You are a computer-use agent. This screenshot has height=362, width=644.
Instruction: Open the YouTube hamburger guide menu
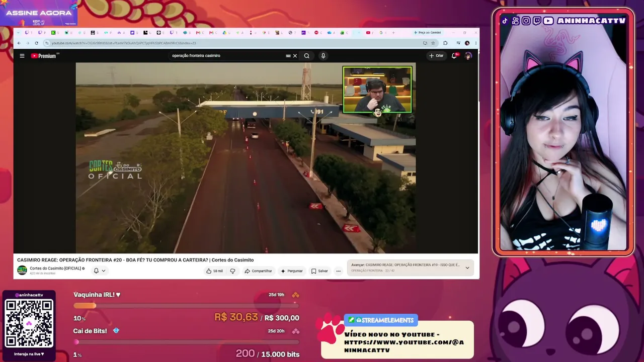click(22, 56)
